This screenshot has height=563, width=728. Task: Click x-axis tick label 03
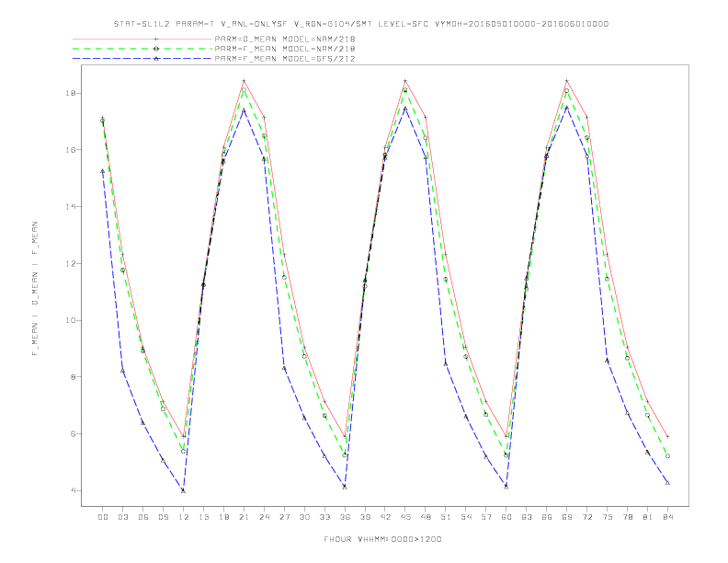[x=122, y=517]
